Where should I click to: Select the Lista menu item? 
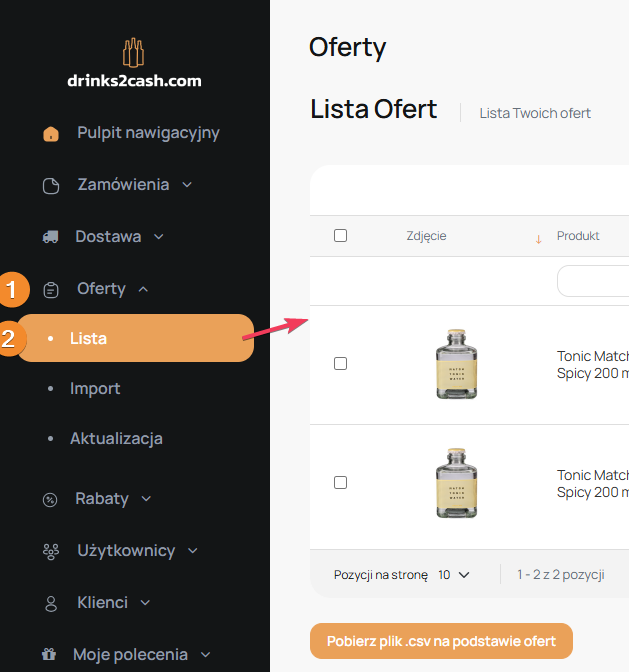click(88, 339)
